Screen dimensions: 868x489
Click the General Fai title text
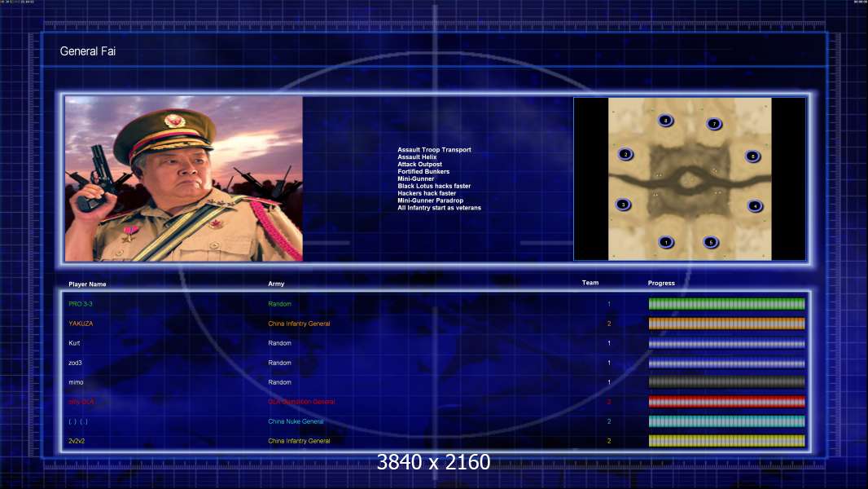click(x=87, y=51)
